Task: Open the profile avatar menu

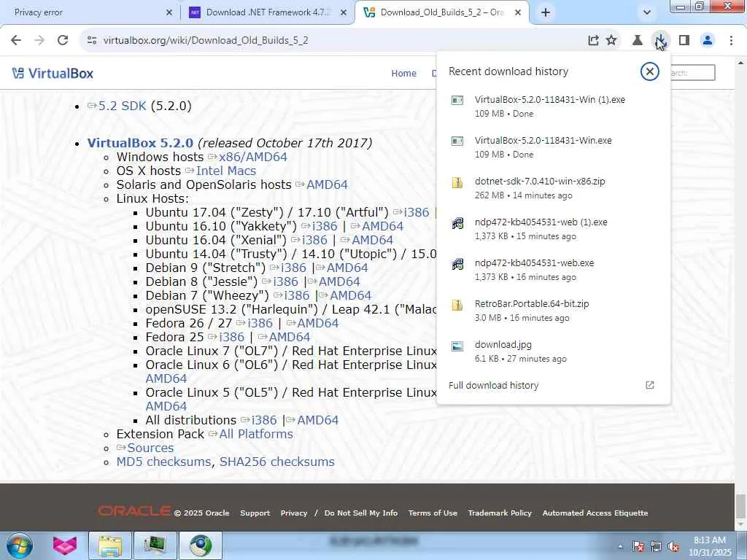Action: (x=708, y=41)
